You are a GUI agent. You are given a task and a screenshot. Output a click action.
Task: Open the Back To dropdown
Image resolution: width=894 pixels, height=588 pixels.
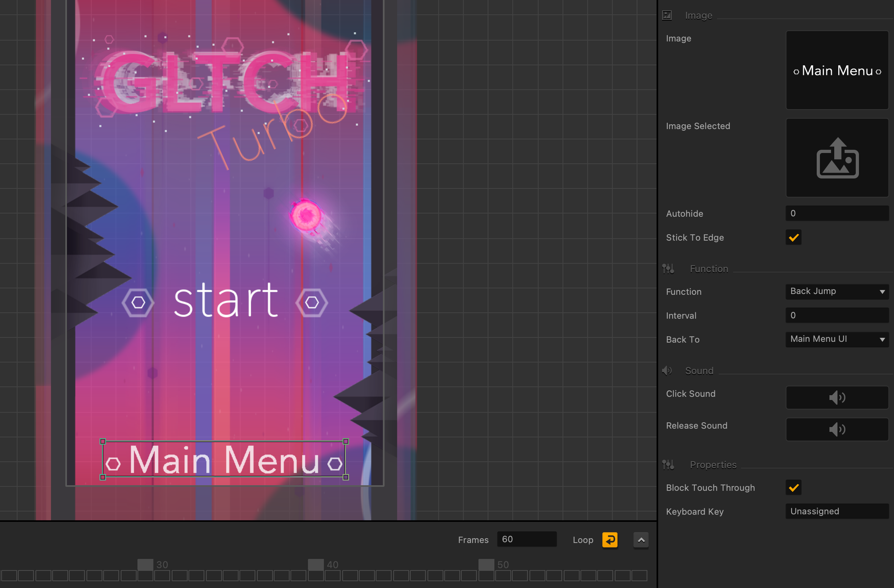pyautogui.click(x=837, y=339)
